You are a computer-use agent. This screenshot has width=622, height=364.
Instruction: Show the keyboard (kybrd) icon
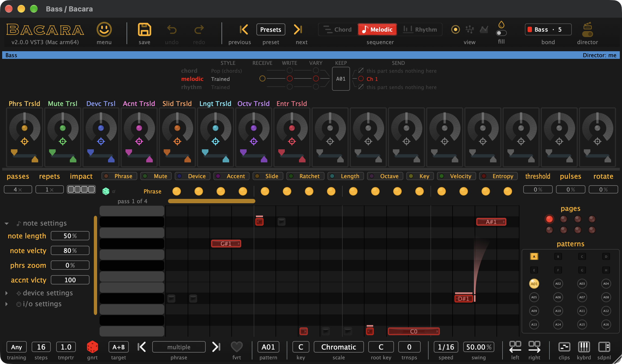[584, 347]
